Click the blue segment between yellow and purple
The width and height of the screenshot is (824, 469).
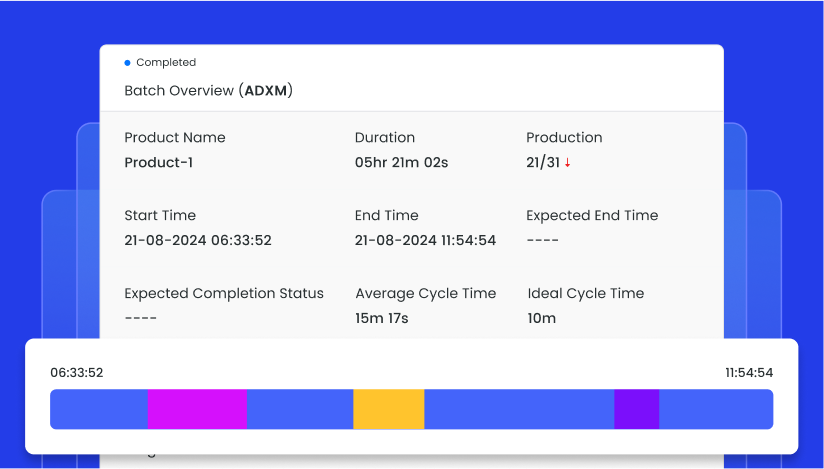pyautogui.click(x=519, y=409)
